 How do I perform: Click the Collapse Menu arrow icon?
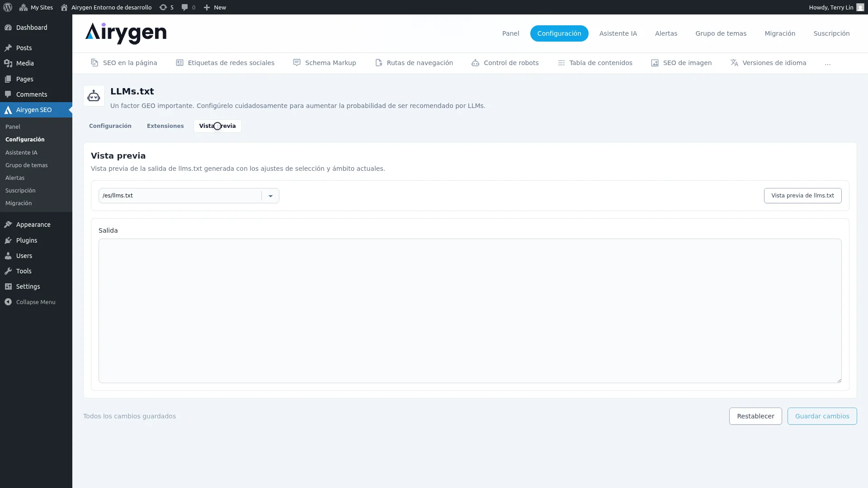point(8,302)
